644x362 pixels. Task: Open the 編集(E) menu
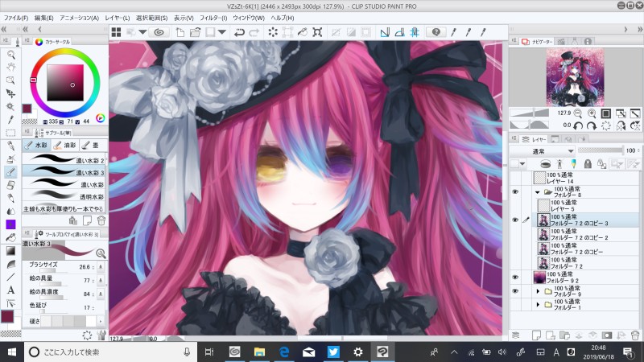coord(44,18)
